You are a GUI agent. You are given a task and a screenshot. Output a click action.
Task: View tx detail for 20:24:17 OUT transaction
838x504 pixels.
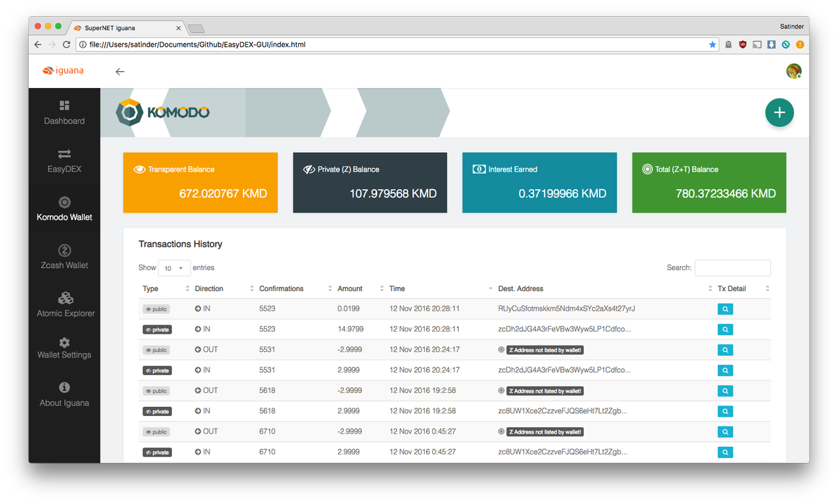click(x=725, y=350)
